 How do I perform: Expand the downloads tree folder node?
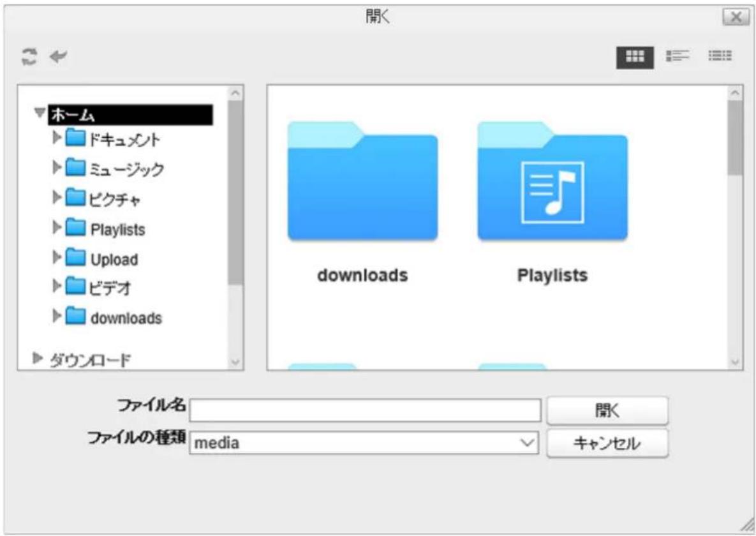[56, 316]
